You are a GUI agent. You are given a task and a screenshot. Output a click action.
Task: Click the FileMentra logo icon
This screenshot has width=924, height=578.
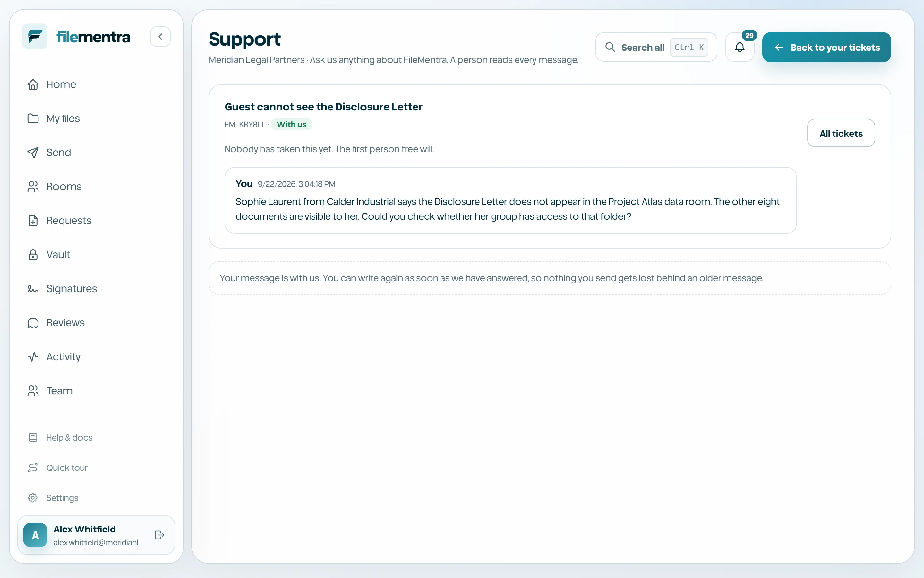[x=35, y=36]
